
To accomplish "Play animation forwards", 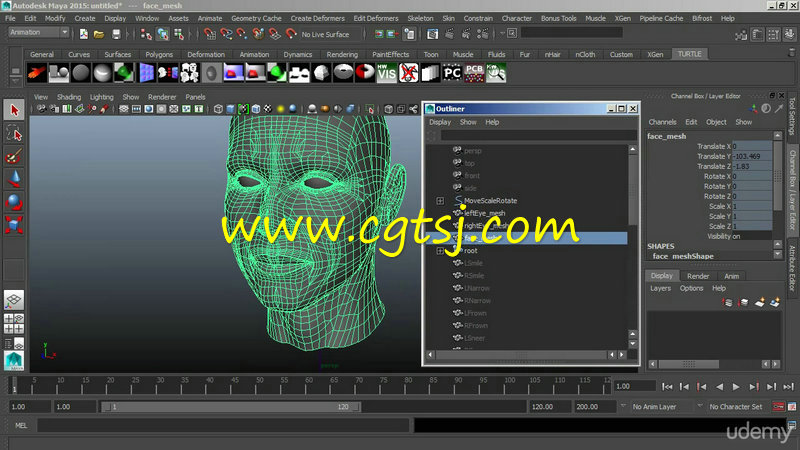I will [736, 387].
